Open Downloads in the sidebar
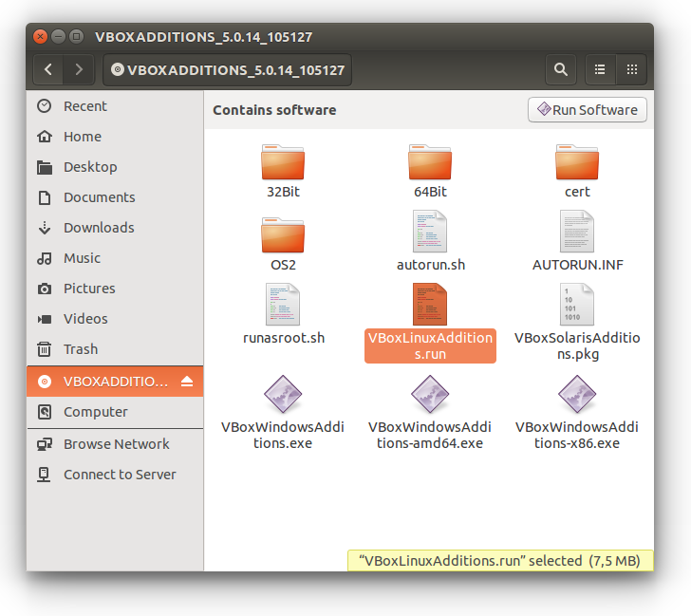The height and width of the screenshot is (616, 691). tap(115, 228)
